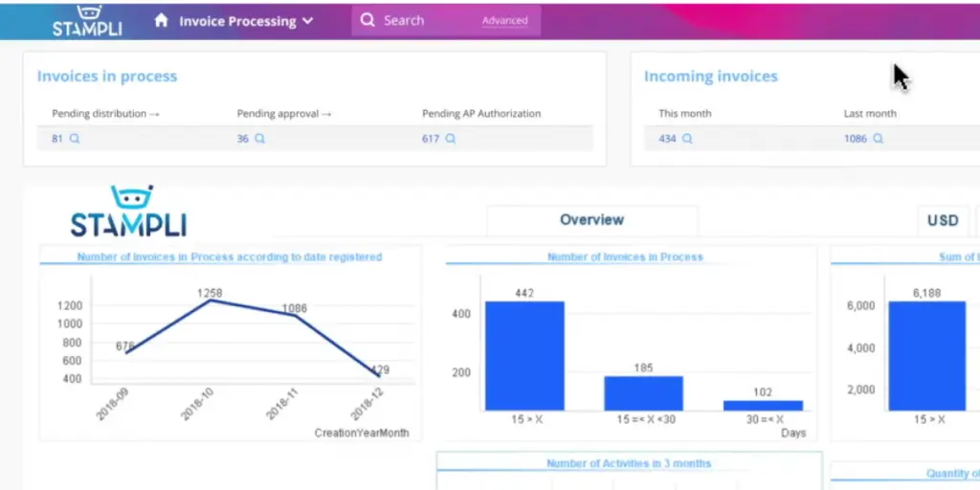
Task: Click the 442 bar for 15 > X
Action: pyautogui.click(x=524, y=356)
